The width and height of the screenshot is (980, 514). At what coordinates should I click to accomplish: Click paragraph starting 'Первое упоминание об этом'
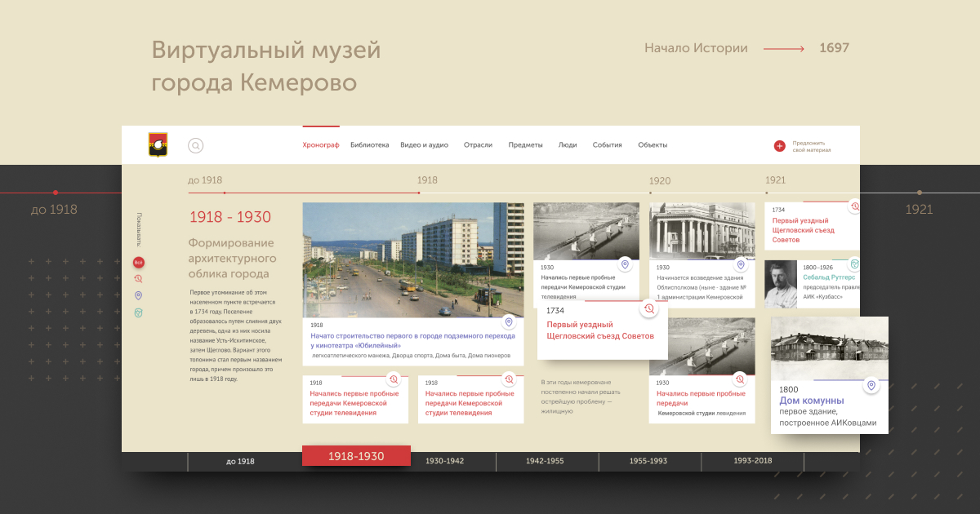(236, 335)
